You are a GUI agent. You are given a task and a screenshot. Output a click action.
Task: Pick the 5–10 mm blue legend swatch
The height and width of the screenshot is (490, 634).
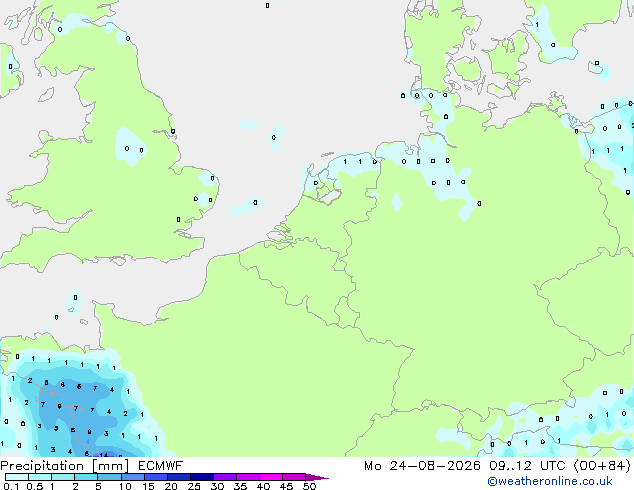109,477
